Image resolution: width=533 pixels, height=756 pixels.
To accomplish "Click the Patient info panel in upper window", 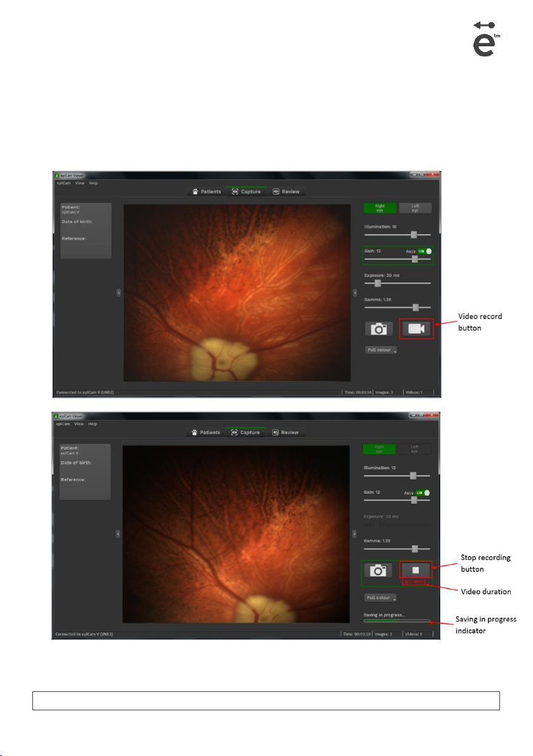I will [86, 231].
